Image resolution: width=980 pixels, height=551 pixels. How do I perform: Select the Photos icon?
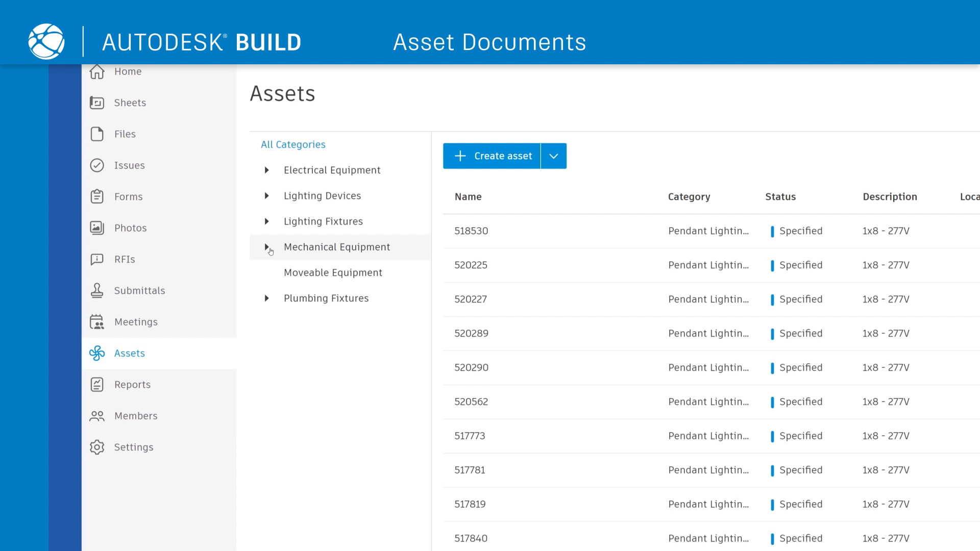click(97, 228)
